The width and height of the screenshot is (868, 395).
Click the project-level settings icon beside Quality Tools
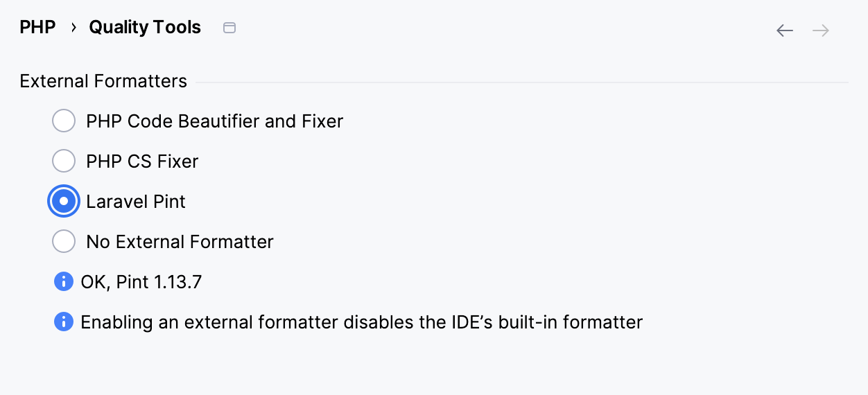[x=229, y=28]
